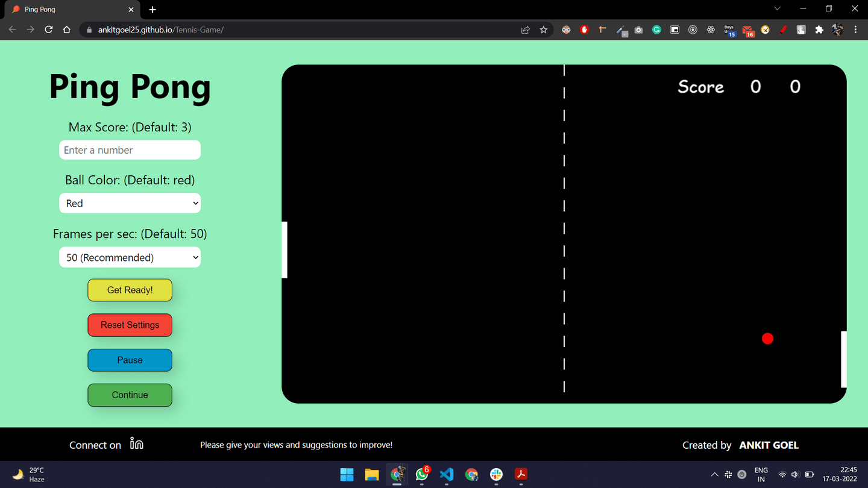Image resolution: width=868 pixels, height=488 pixels.
Task: Click the concentric circles extension icon
Action: tap(693, 30)
